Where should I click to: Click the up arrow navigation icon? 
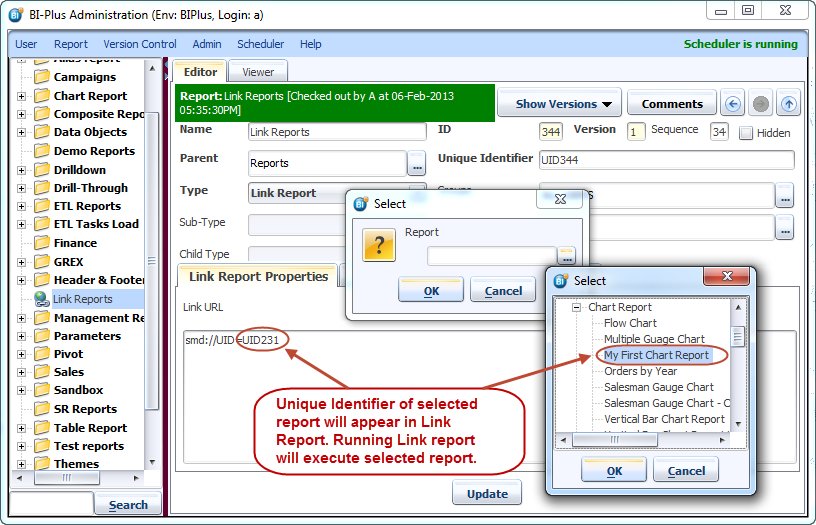(x=789, y=104)
